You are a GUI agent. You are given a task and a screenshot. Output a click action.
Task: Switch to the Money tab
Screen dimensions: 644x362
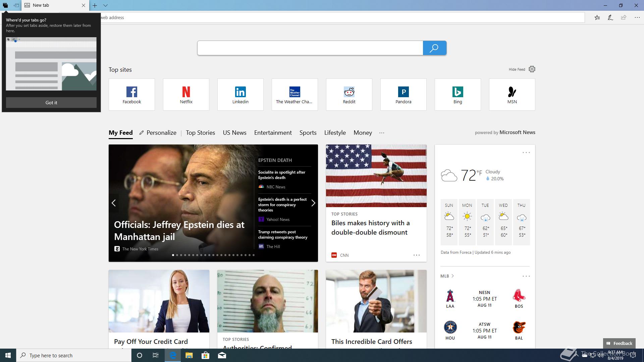pos(363,133)
